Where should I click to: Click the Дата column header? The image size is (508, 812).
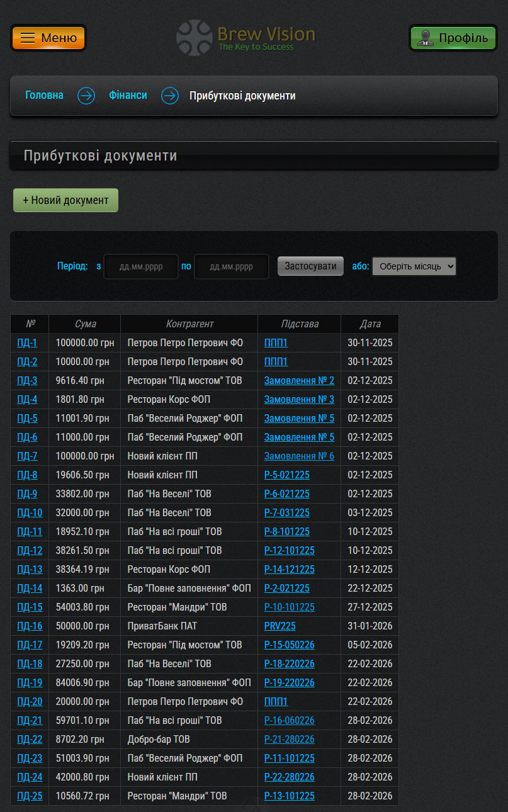[x=370, y=324]
